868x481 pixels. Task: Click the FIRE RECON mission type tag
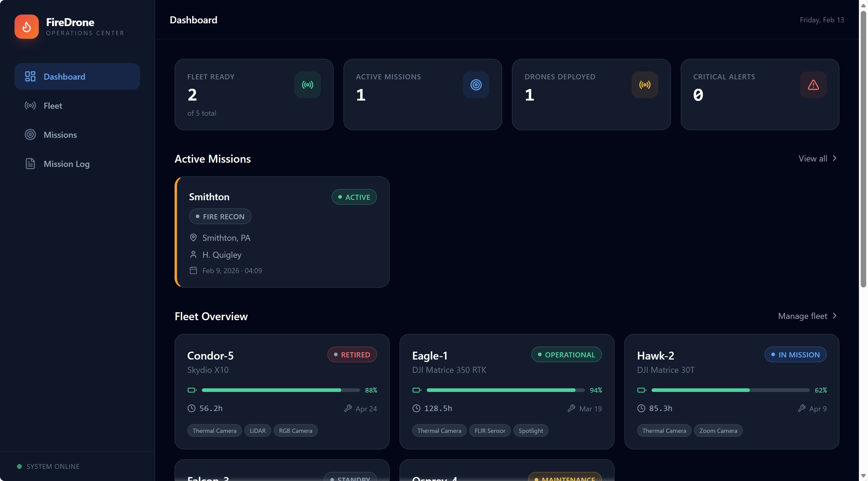[x=220, y=217]
